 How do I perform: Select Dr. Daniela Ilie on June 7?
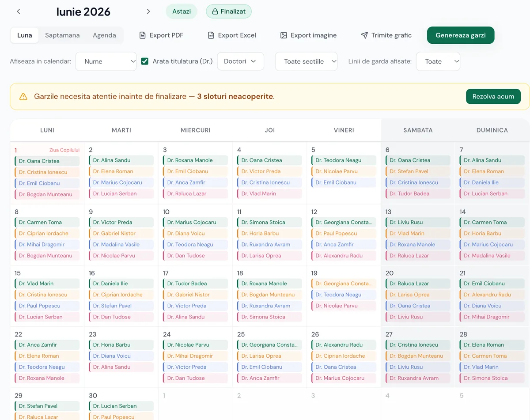point(492,182)
